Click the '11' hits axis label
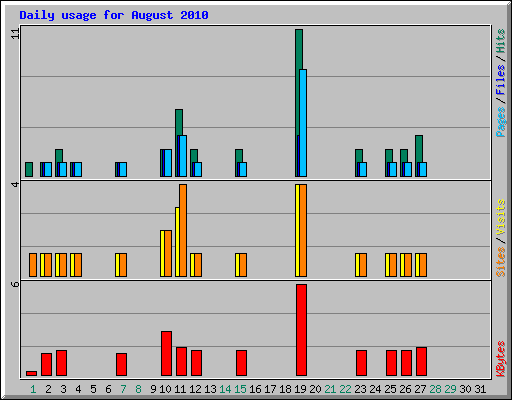 click(x=15, y=33)
